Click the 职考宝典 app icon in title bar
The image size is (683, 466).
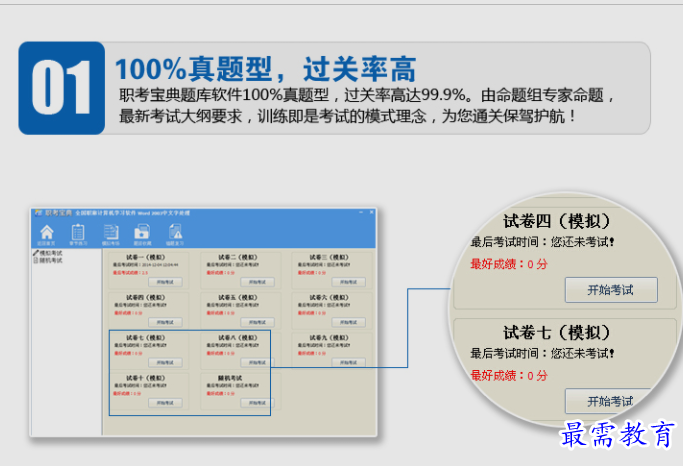[x=39, y=213]
